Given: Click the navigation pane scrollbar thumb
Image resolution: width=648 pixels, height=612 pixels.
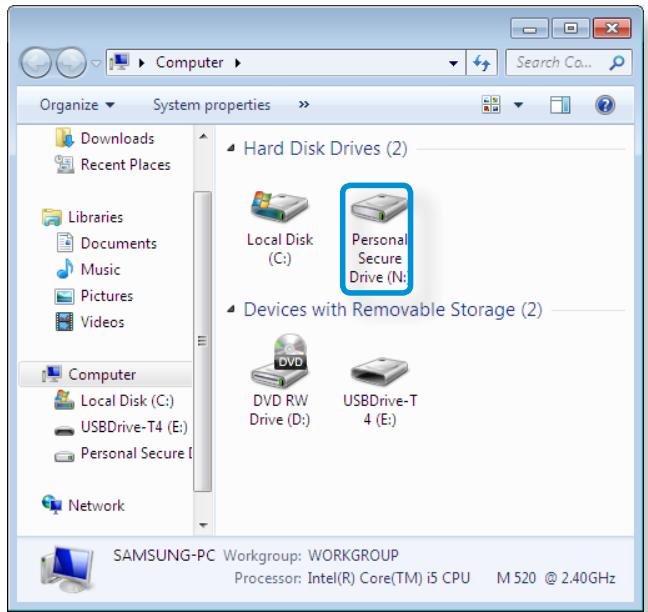Looking at the screenshot, I should 202,341.
